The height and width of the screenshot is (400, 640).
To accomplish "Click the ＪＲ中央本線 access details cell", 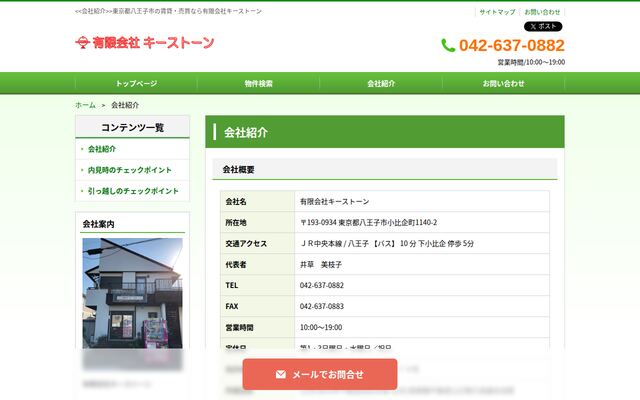I will (387, 243).
